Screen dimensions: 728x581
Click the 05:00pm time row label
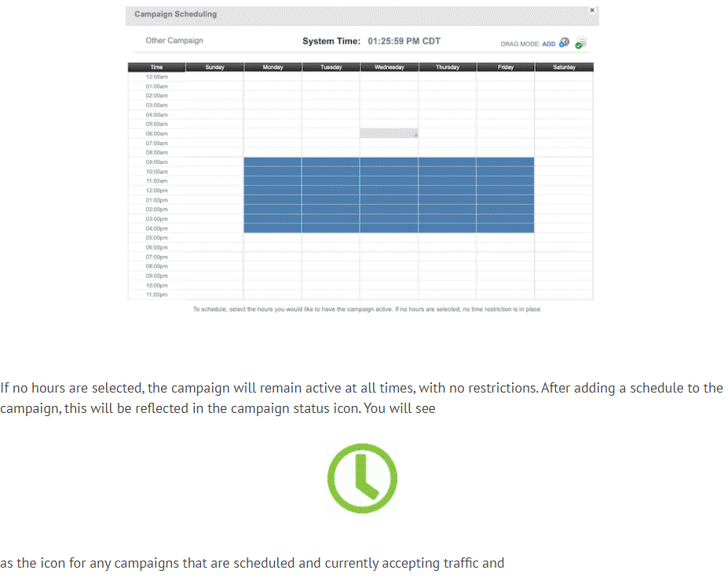pos(156,238)
